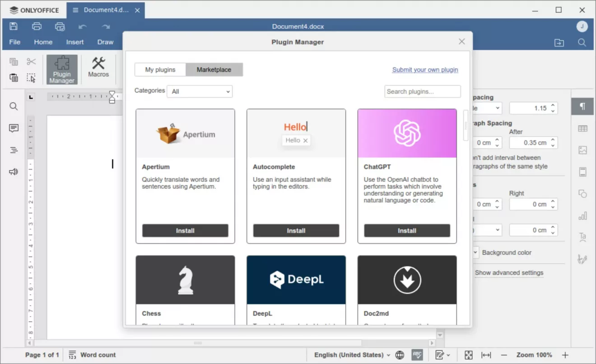Undo the last action
The width and height of the screenshot is (596, 364).
pyautogui.click(x=83, y=27)
